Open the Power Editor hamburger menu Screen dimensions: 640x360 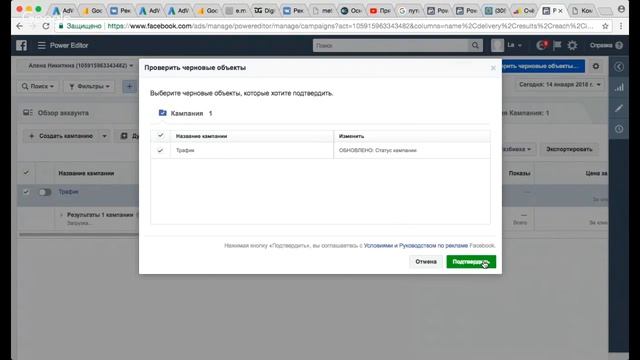(41, 45)
